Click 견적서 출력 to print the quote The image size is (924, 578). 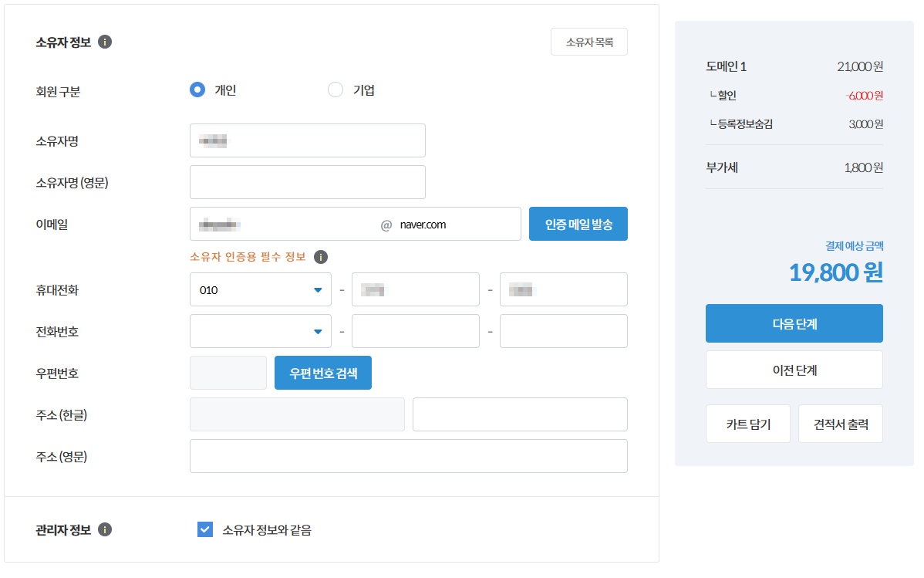click(x=840, y=423)
